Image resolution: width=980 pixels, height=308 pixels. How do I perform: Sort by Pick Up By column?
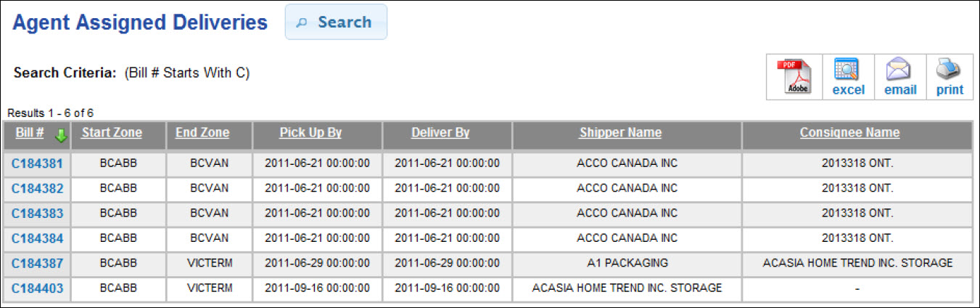[310, 133]
